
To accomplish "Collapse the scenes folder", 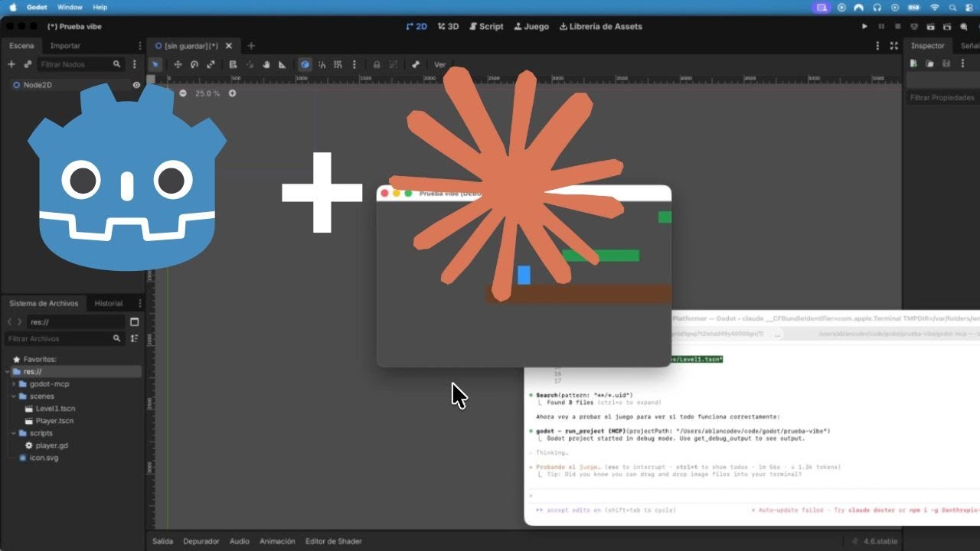I will click(14, 396).
